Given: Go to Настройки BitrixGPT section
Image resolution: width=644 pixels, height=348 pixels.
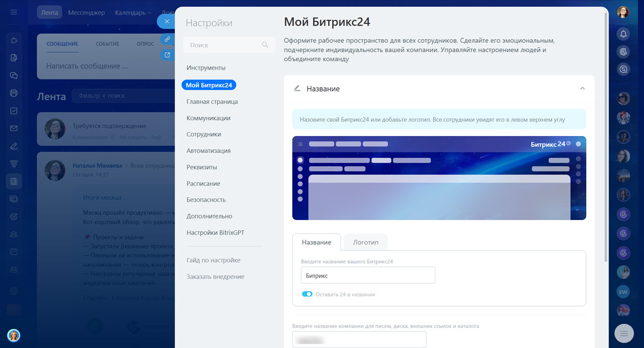Looking at the screenshot, I should point(215,233).
